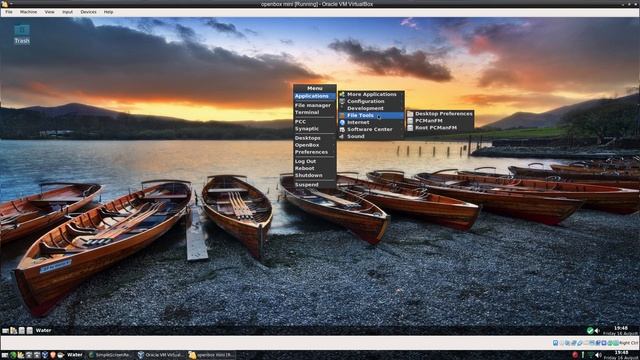Viewport: 640px width, 360px height.
Task: Expand the More Applications submenu
Action: point(371,94)
